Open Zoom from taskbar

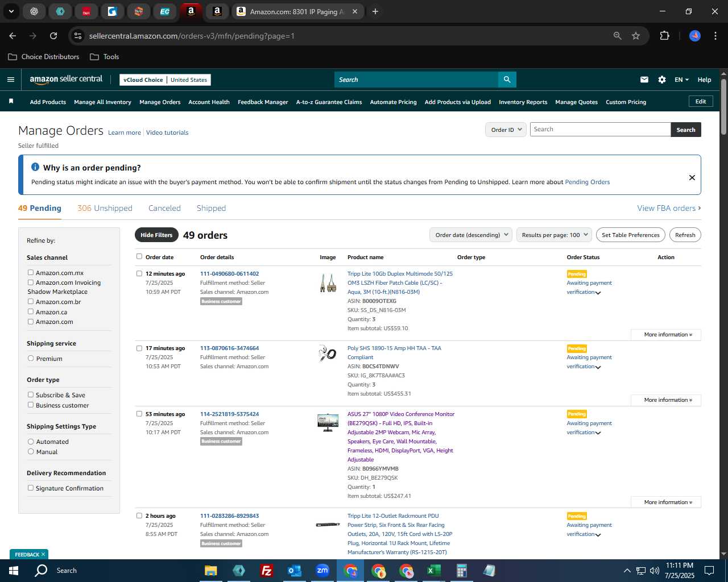click(322, 571)
